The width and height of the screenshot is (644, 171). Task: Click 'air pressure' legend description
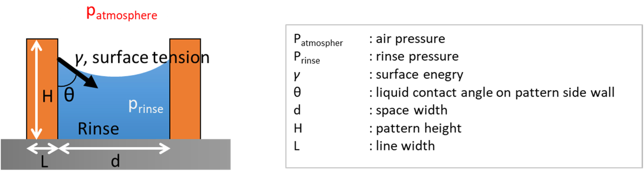410,39
